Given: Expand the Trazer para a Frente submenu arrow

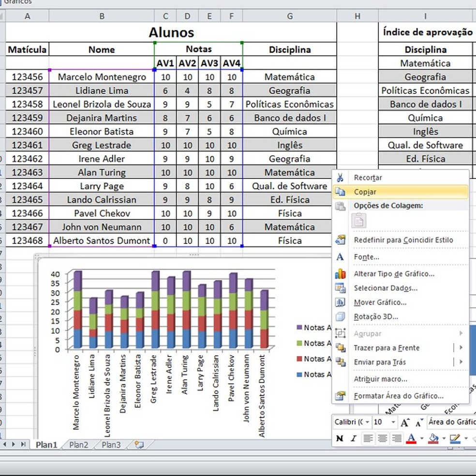Looking at the screenshot, I should tap(461, 348).
